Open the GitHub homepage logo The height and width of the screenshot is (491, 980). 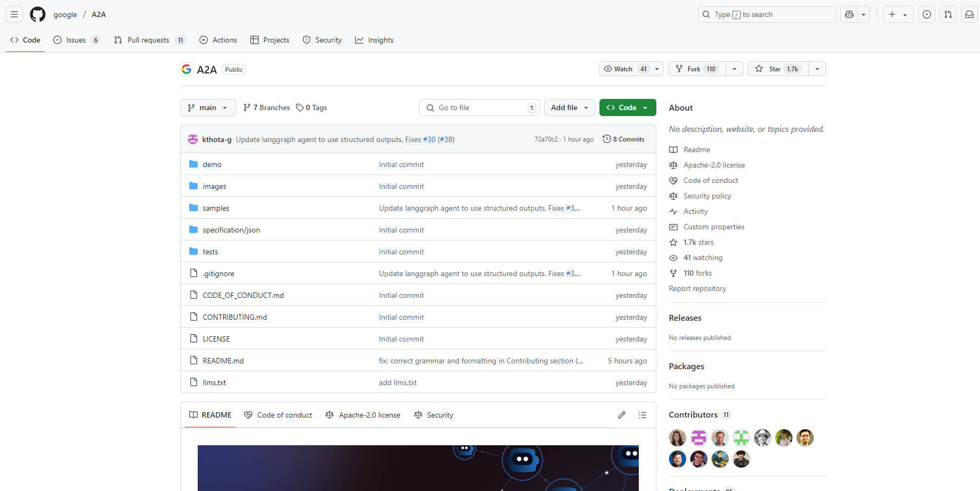click(38, 14)
